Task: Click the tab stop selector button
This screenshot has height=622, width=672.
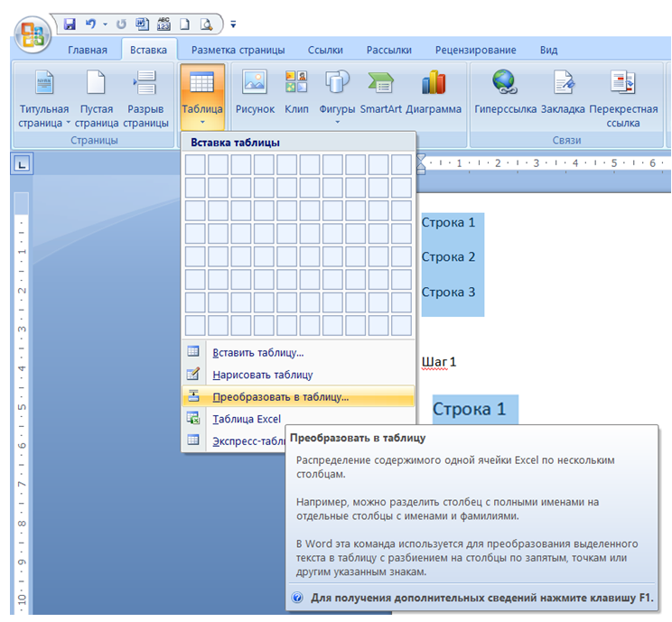Action: coord(22,163)
